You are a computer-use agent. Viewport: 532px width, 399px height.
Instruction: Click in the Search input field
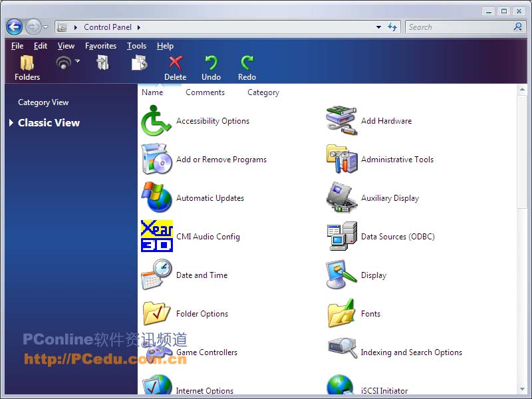[460, 27]
